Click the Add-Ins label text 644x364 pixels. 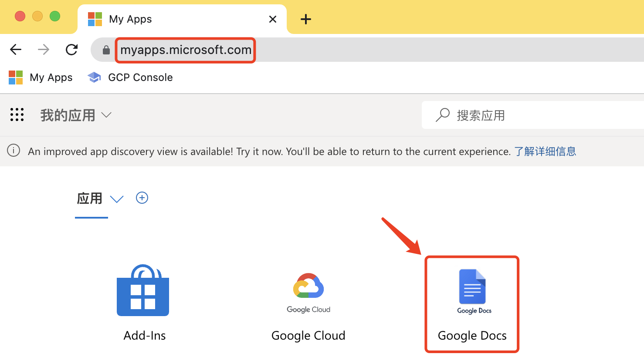(145, 336)
